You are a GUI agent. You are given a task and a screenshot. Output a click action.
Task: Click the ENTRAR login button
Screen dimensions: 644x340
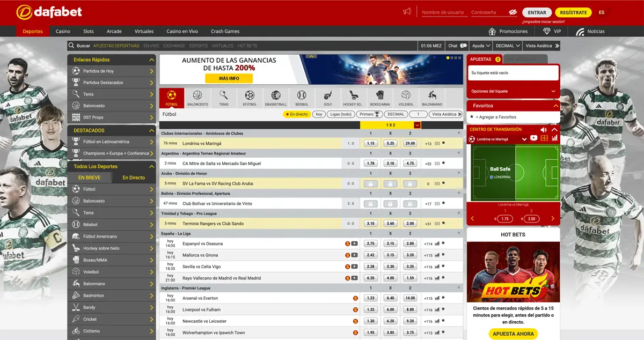click(x=537, y=12)
